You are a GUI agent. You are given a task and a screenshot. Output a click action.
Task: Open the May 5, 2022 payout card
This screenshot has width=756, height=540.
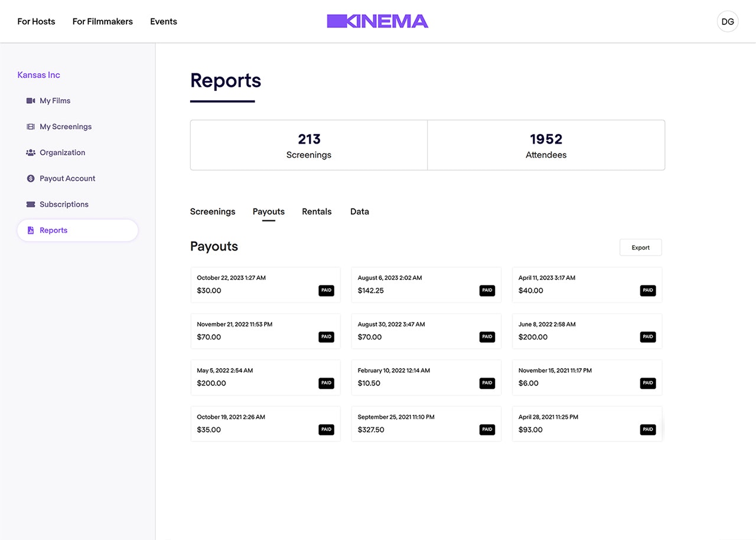pyautogui.click(x=266, y=378)
